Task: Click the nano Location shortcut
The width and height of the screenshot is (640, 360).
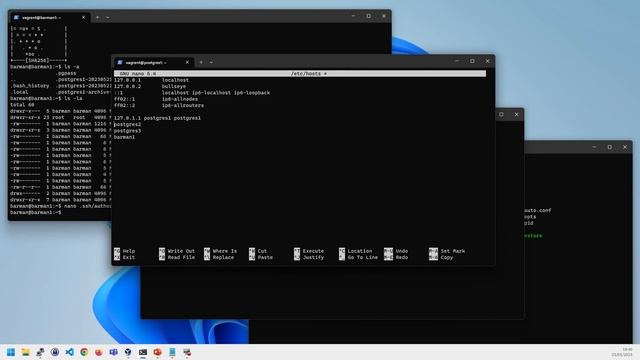Action: coord(360,251)
